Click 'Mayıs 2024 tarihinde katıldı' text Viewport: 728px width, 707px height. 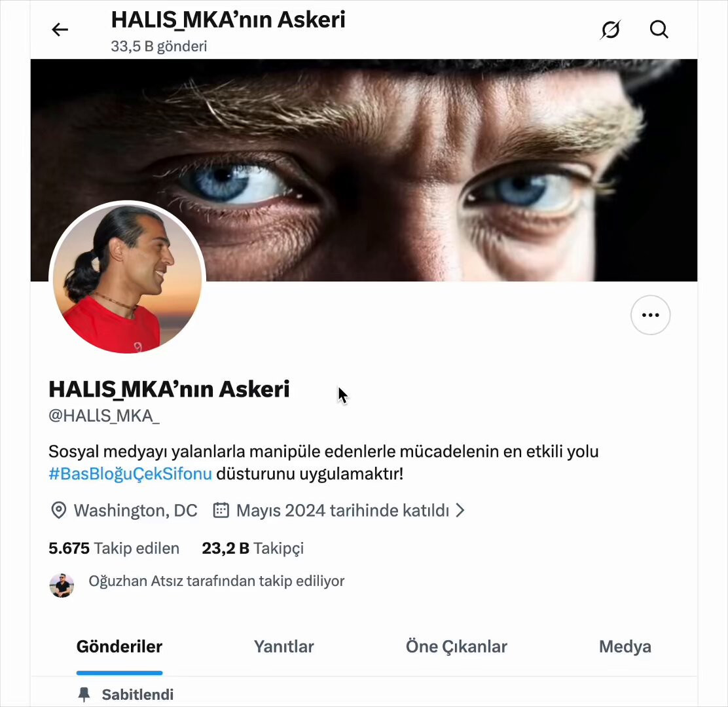point(342,510)
